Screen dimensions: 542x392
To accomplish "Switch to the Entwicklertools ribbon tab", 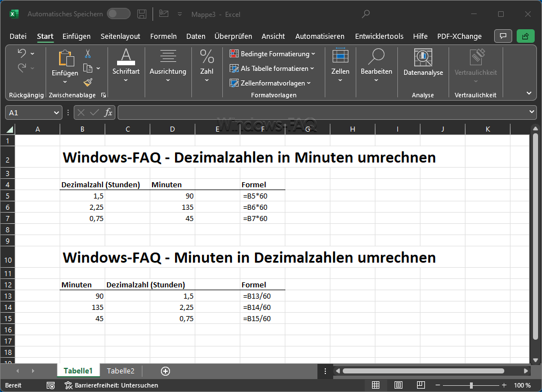I will coord(379,36).
